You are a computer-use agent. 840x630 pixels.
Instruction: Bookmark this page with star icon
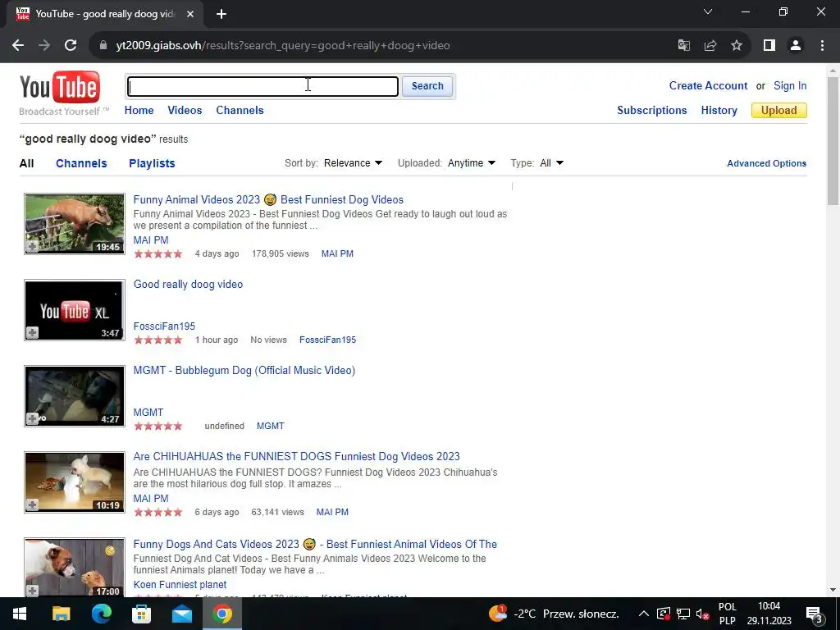coord(737,46)
